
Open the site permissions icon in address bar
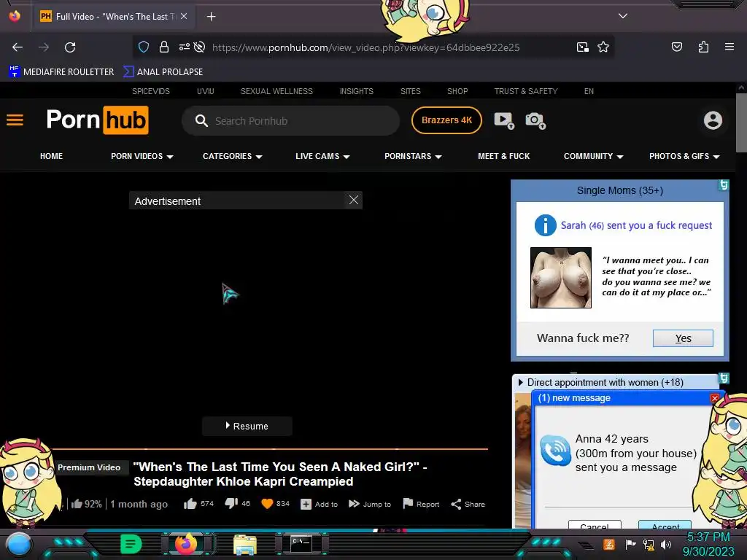pos(184,47)
